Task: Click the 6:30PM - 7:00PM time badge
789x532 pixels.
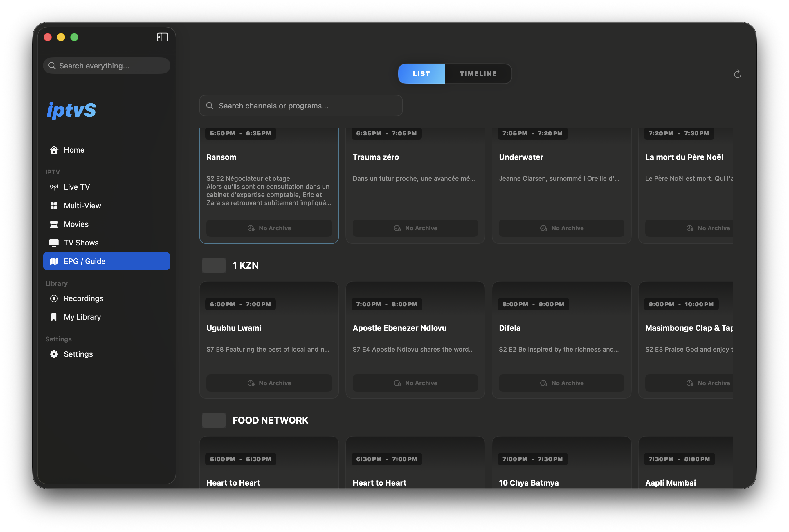Action: (x=387, y=459)
